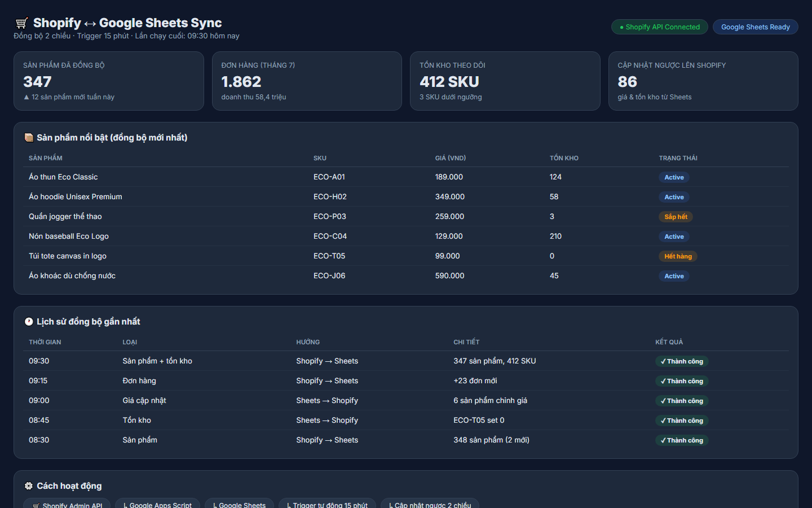Click the Hướng column header
Image resolution: width=812 pixels, height=508 pixels.
click(x=308, y=342)
